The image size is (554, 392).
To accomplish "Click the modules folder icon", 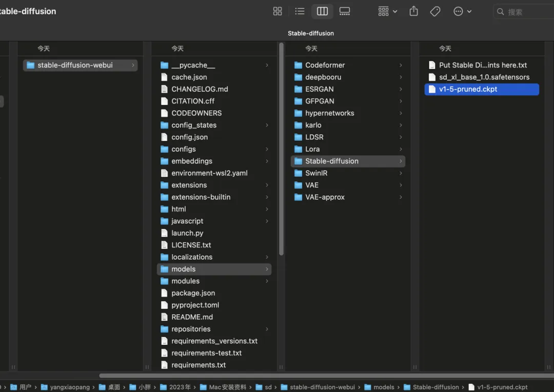I will (x=164, y=281).
